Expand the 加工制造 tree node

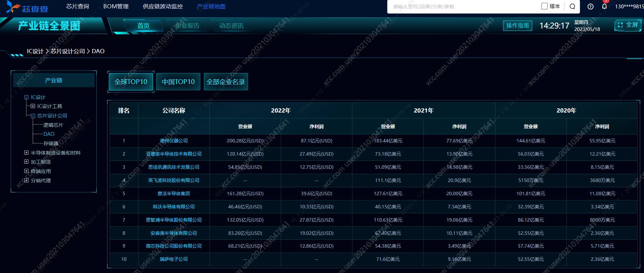(26, 162)
